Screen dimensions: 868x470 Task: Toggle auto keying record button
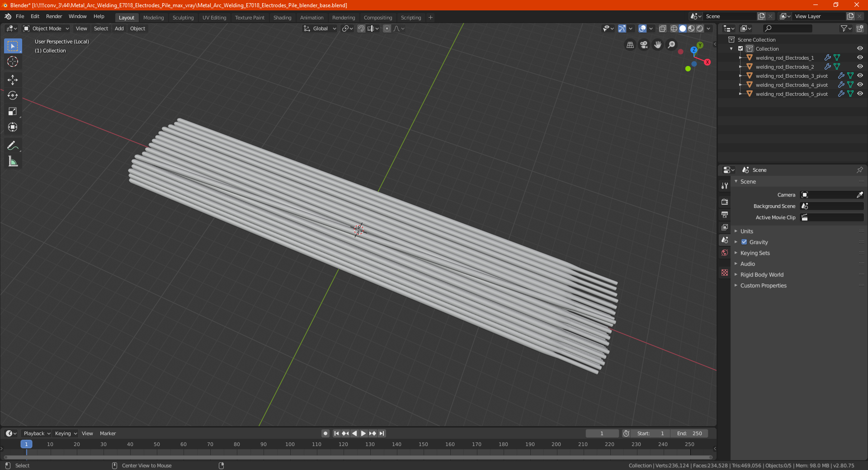point(325,433)
